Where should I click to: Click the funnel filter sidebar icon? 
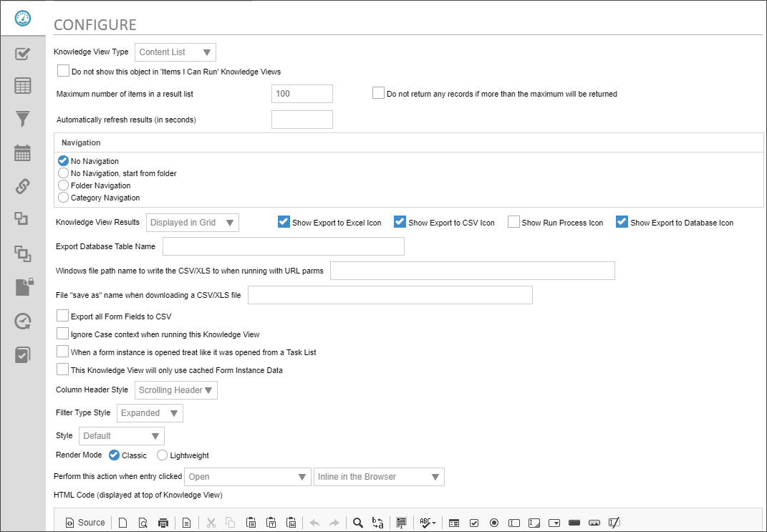[x=23, y=119]
